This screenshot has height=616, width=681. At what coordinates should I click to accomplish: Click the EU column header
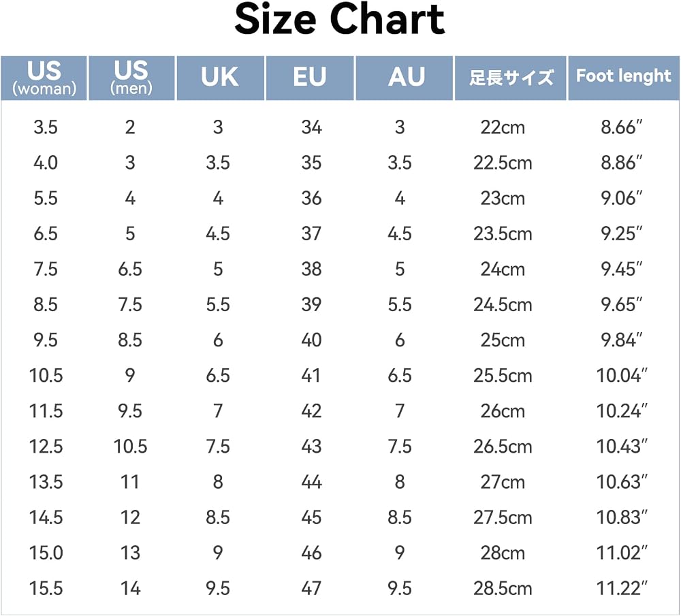coord(310,78)
